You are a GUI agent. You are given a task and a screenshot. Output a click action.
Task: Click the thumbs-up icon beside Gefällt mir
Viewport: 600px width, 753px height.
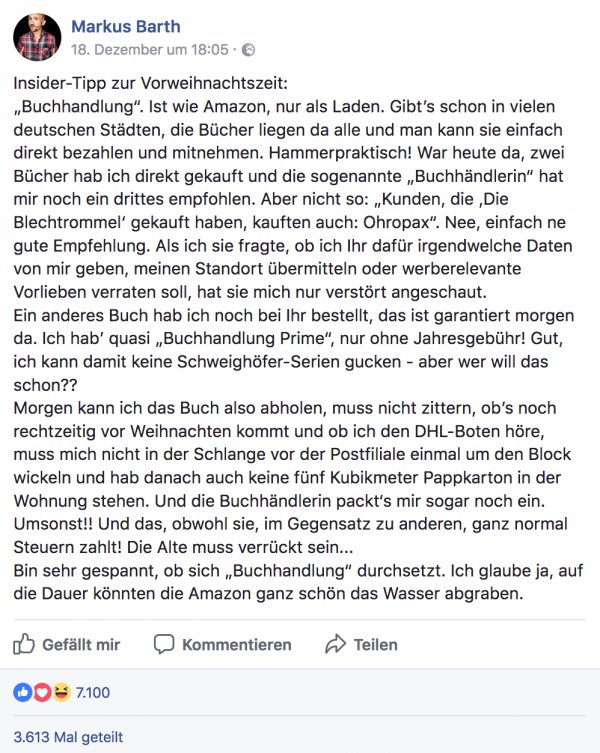pyautogui.click(x=24, y=644)
